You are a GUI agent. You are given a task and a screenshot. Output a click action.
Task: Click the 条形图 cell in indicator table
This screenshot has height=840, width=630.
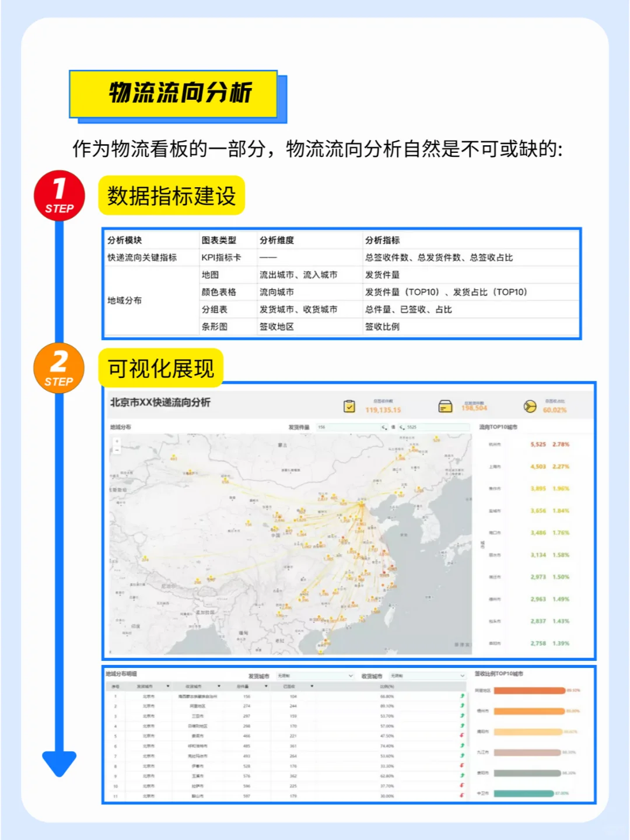(215, 327)
